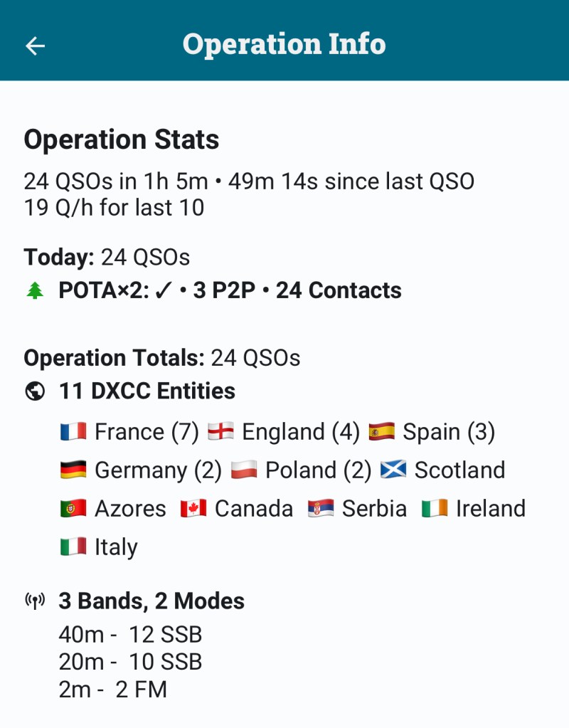
Task: Tap the 40m - 12 SSB row
Action: point(130,634)
